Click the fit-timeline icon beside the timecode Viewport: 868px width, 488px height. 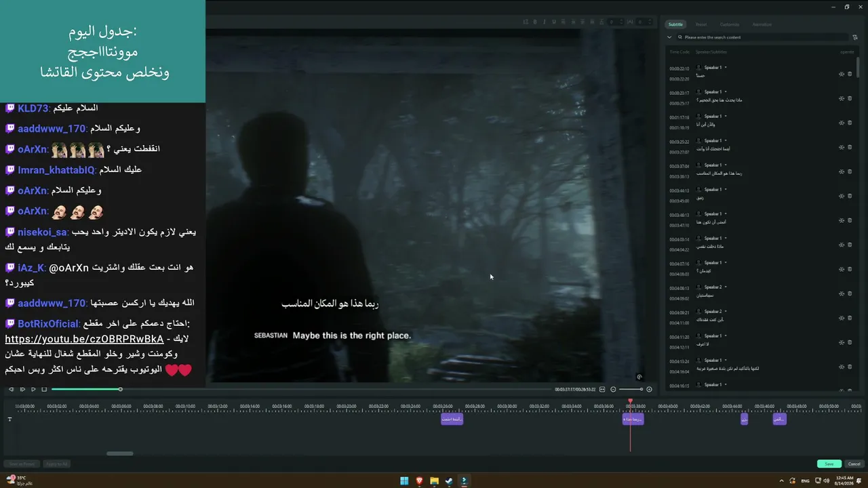tap(602, 389)
